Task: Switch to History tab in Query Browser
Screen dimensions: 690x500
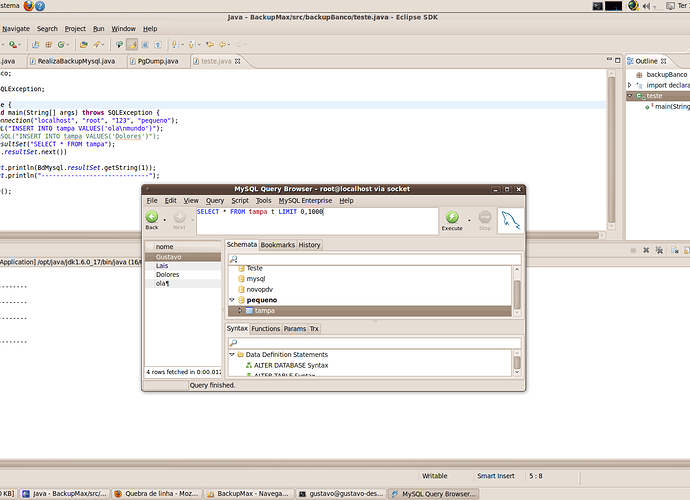Action: pyautogui.click(x=309, y=245)
